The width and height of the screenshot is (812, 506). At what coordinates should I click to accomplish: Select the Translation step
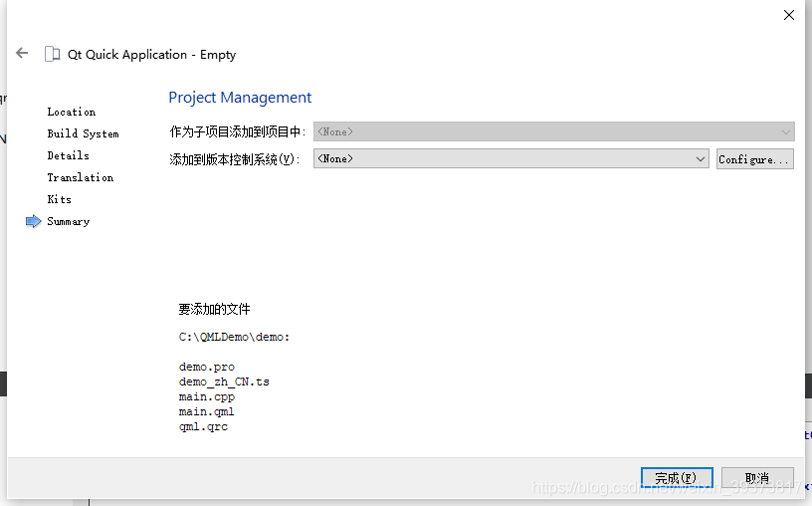click(x=81, y=177)
